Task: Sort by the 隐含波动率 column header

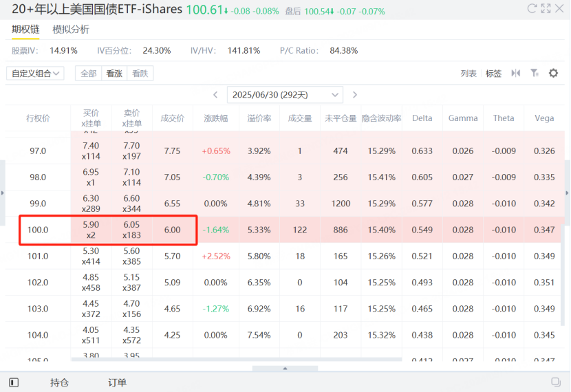Action: point(382,118)
